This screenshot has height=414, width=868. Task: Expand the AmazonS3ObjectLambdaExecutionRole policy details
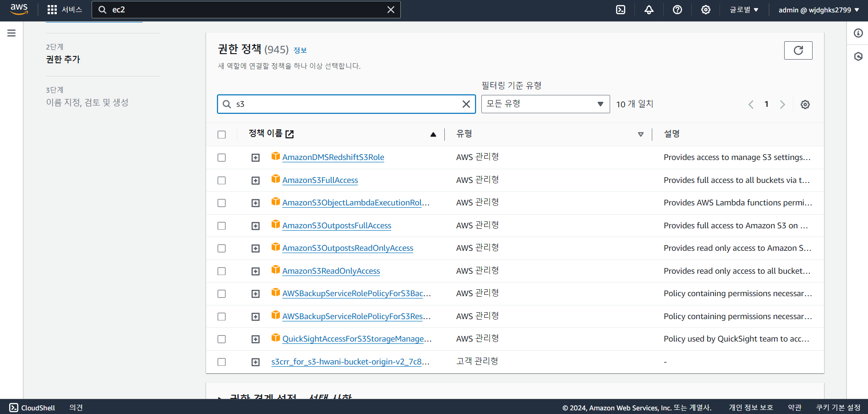[x=256, y=203]
